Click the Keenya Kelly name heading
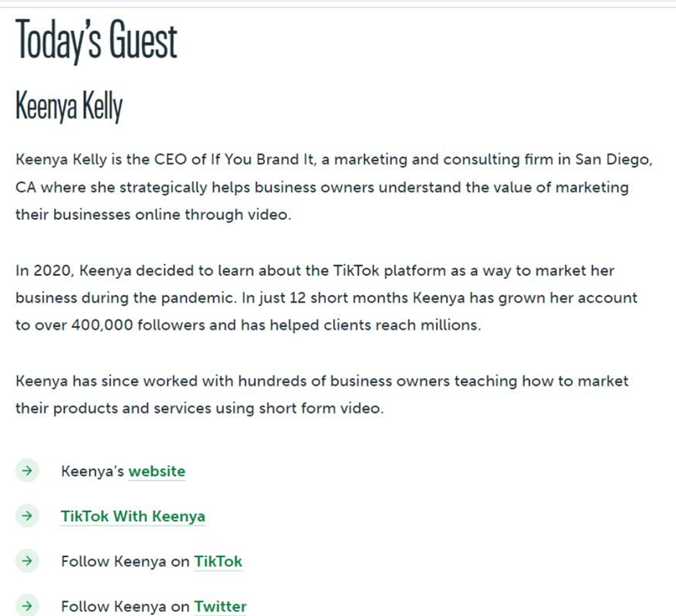Screen dimensions: 676x616 pos(69,106)
